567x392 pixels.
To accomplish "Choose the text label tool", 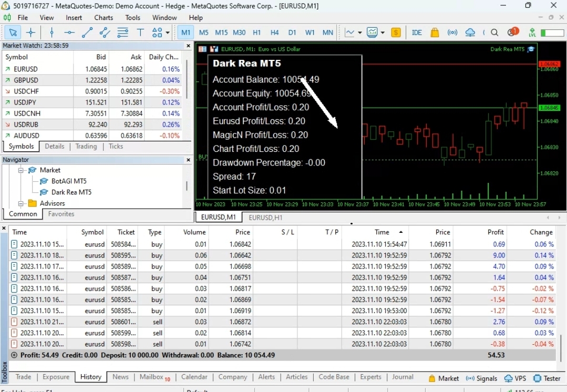I will click(140, 33).
